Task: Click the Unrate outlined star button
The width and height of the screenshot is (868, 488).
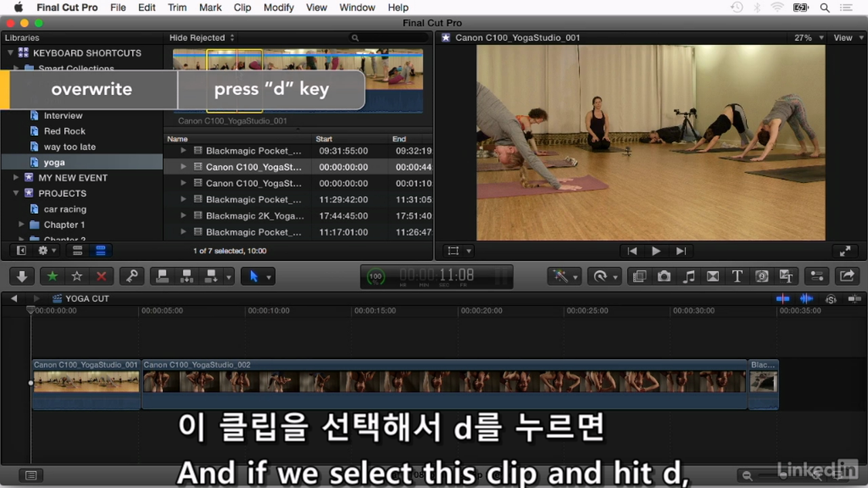Action: point(77,277)
